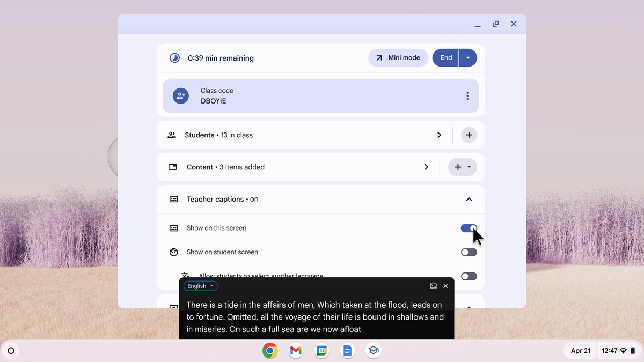Click the Wi-Fi status icon

click(624, 351)
